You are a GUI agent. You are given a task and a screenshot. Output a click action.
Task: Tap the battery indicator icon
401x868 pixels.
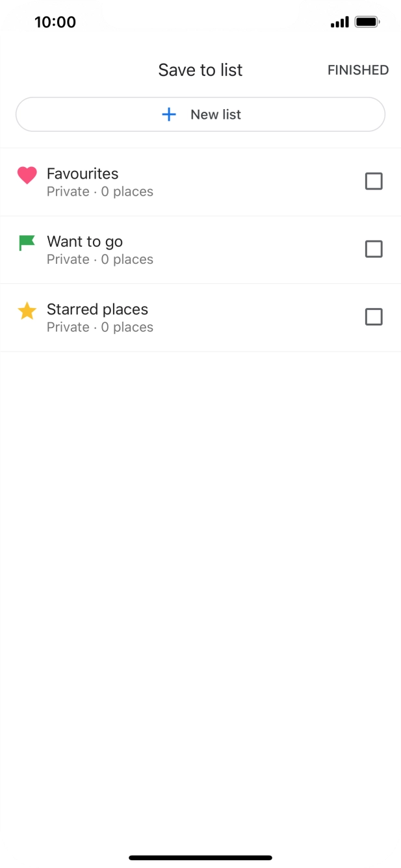(x=367, y=21)
